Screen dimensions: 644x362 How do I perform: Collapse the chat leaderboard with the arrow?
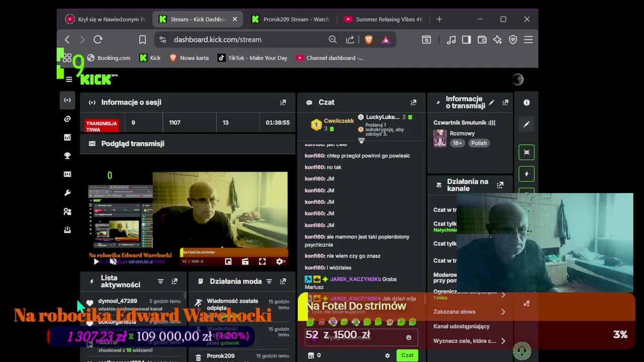361,141
